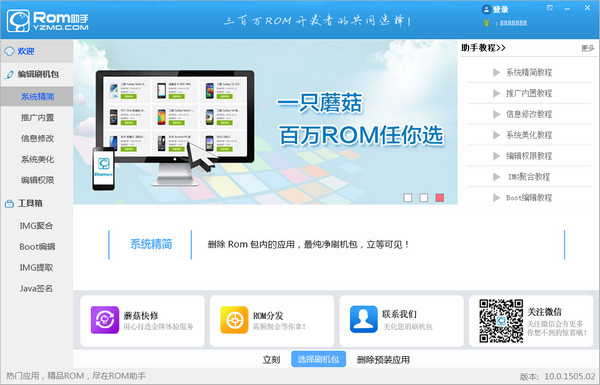Open the 系统精简教程 tutorial link

(x=529, y=72)
